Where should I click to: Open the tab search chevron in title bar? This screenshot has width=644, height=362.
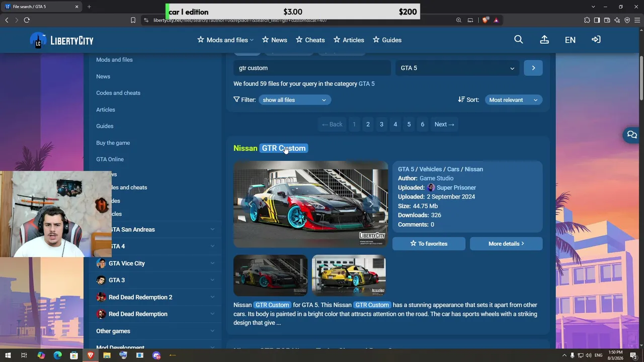tap(593, 7)
